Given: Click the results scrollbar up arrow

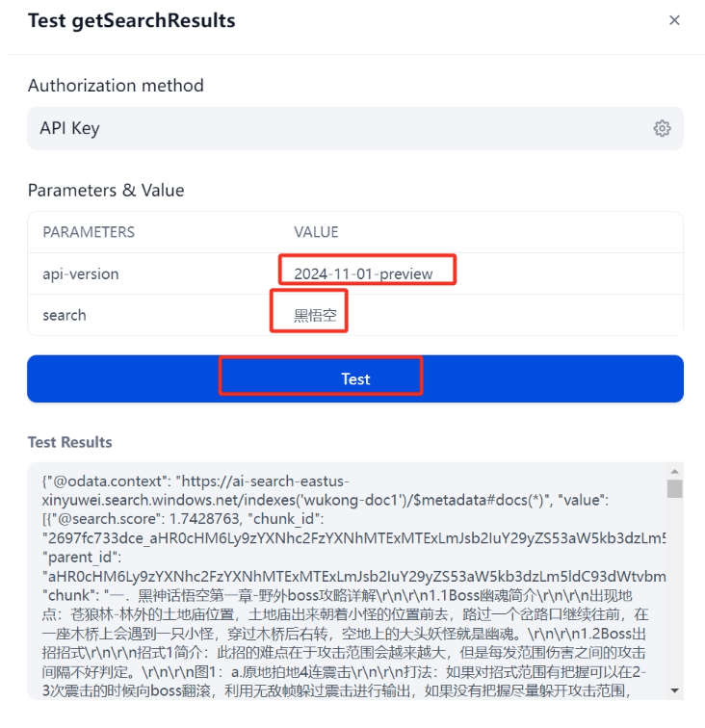Looking at the screenshot, I should pyautogui.click(x=675, y=471).
